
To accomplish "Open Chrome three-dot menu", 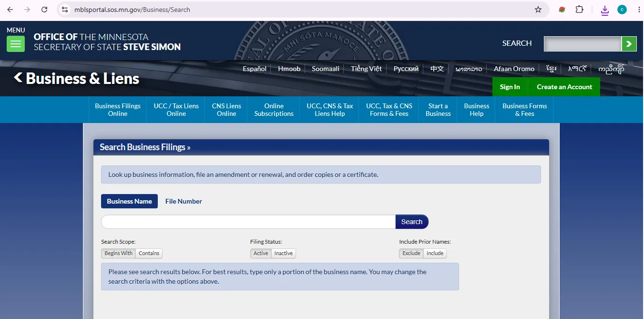I will [638, 10].
